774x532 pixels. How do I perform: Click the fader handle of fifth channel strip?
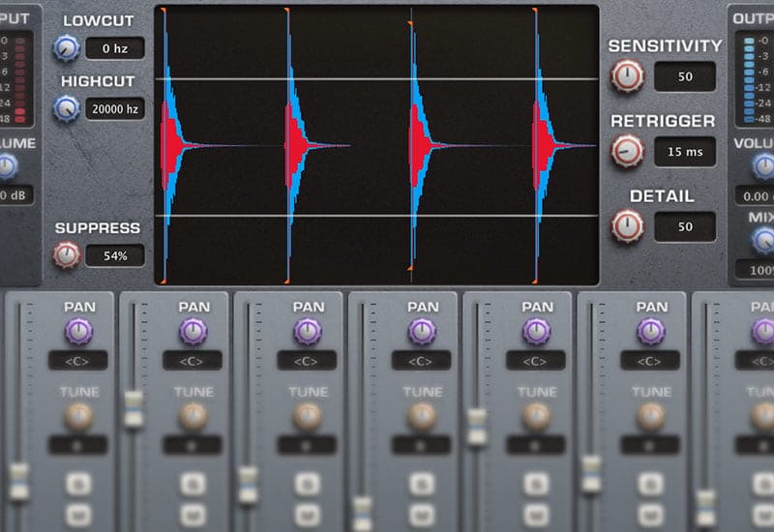476,426
